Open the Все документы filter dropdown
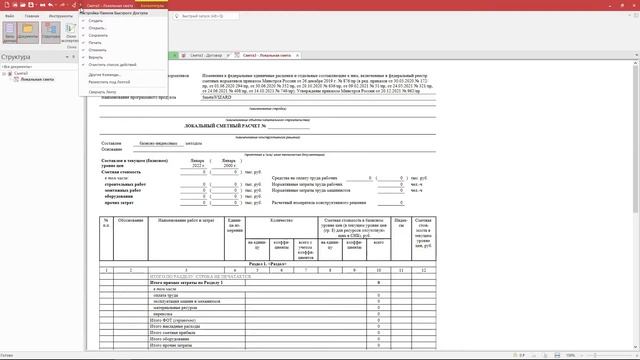This screenshot has height=360, width=640. pyautogui.click(x=39, y=67)
